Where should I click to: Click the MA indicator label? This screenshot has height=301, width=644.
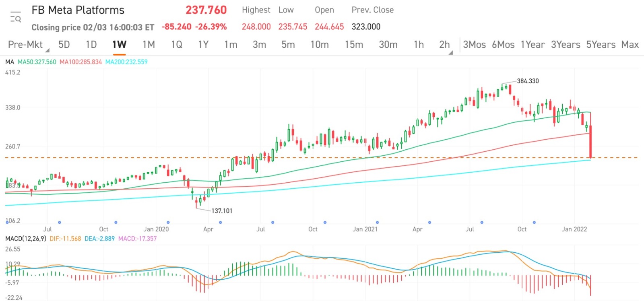click(x=10, y=62)
